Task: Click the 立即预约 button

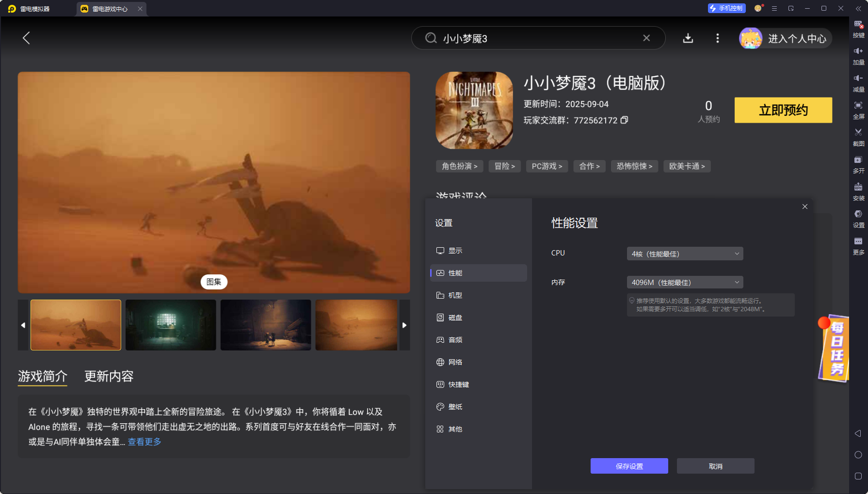Action: tap(783, 110)
